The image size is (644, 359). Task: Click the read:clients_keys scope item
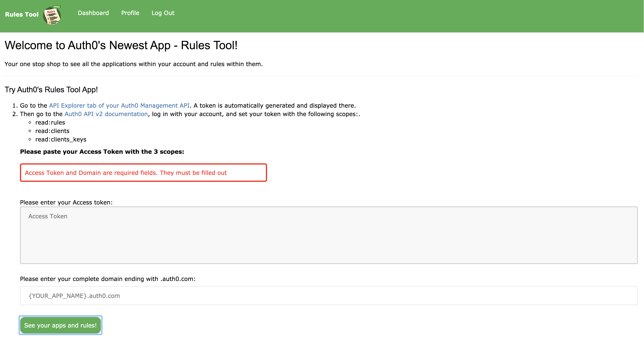[61, 140]
